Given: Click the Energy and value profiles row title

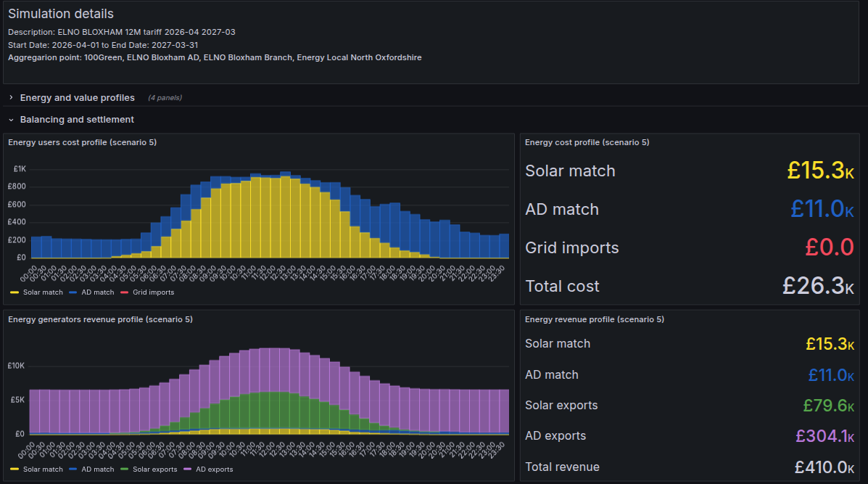Looking at the screenshot, I should pos(77,98).
